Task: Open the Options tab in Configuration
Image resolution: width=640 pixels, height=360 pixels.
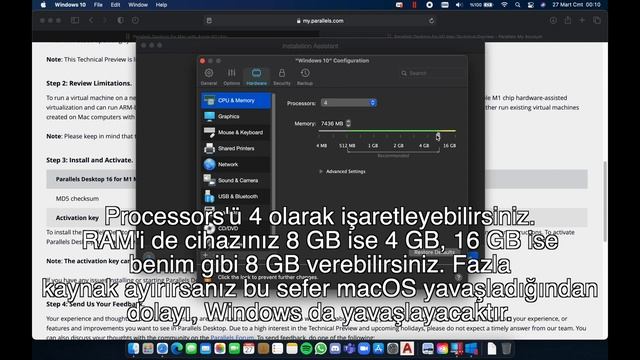Action: pyautogui.click(x=231, y=77)
